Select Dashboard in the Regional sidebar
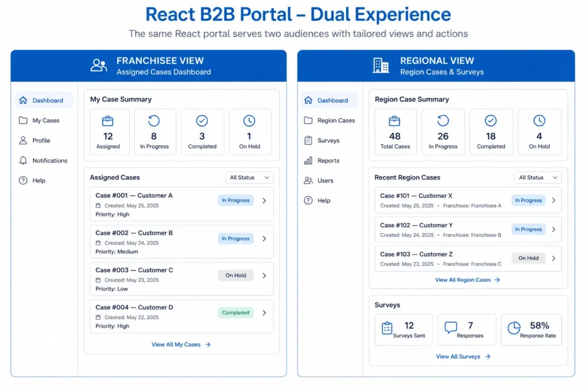The height and width of the screenshot is (392, 588). [x=329, y=100]
